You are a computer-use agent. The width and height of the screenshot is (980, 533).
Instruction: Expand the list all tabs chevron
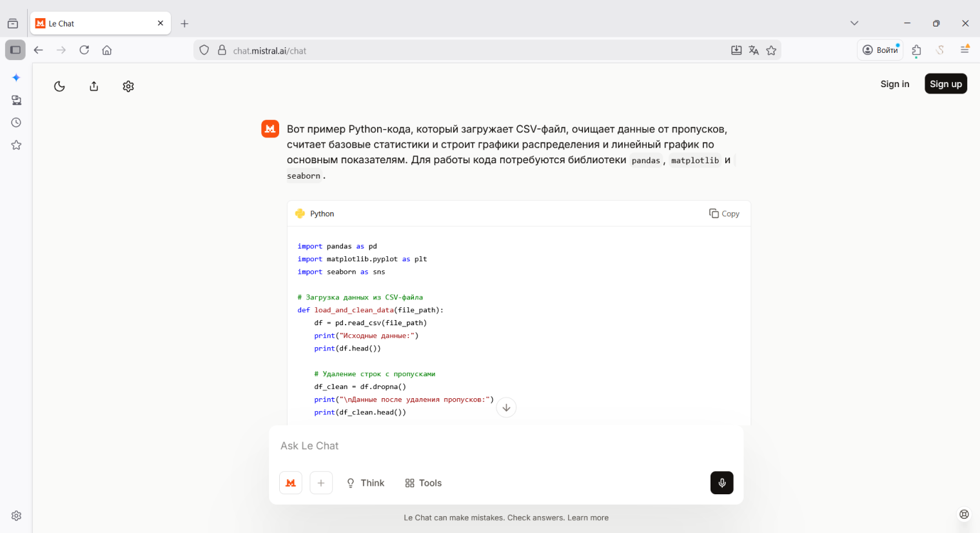click(854, 23)
